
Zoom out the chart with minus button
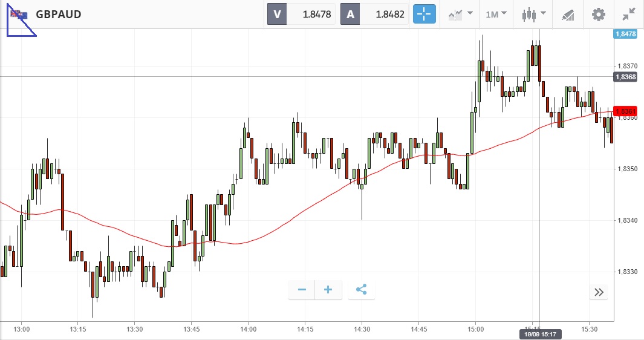coord(302,290)
